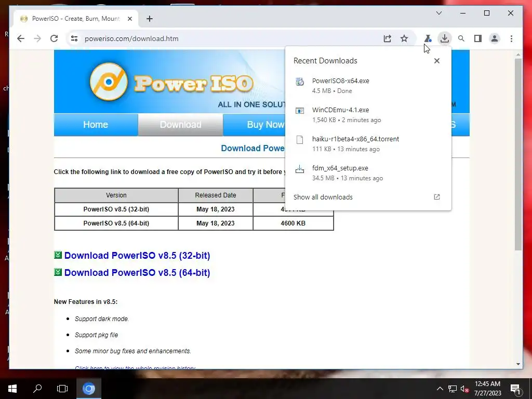
Task: Click Download PowerISO v8.5 (64-bit) link
Action: tap(137, 273)
